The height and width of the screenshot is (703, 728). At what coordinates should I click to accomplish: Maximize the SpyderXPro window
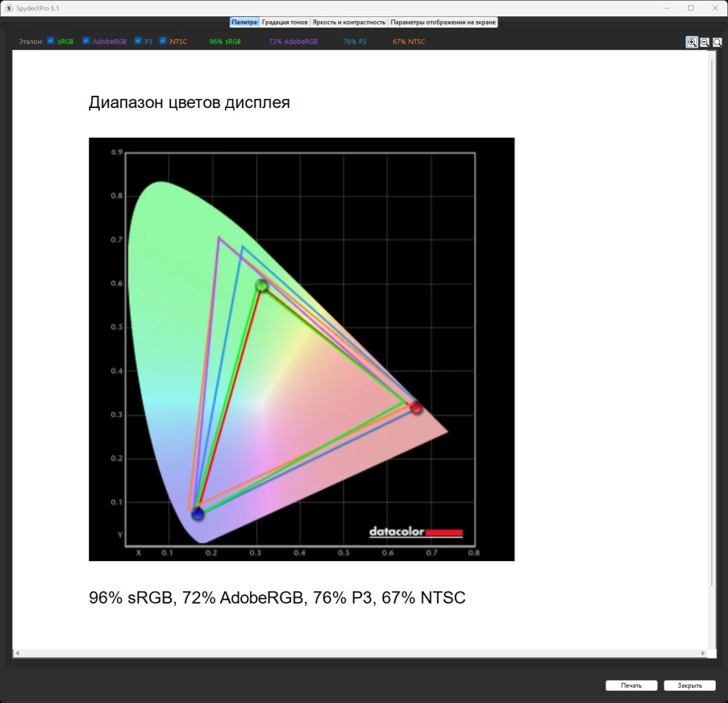click(x=690, y=8)
